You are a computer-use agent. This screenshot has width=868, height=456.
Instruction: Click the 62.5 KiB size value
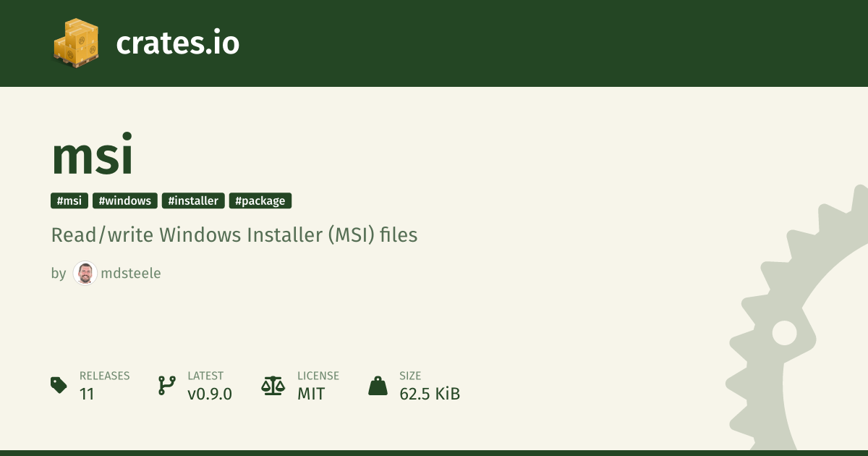point(430,394)
